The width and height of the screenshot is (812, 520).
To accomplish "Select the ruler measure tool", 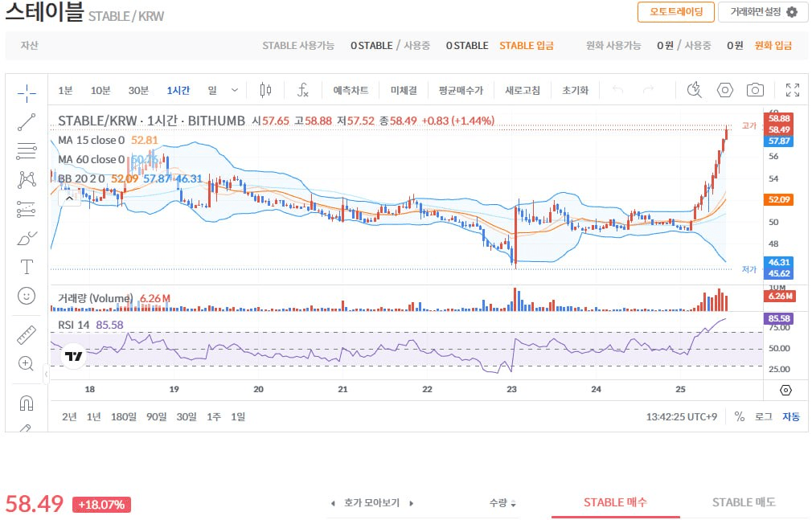I will point(27,335).
